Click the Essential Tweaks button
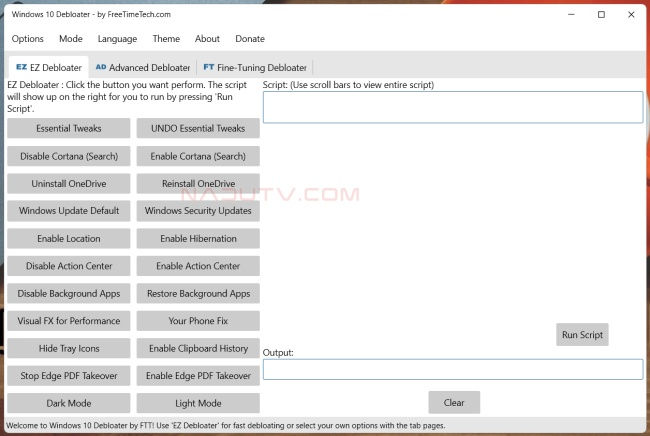Screen dimensions: 650x436 click(69, 128)
